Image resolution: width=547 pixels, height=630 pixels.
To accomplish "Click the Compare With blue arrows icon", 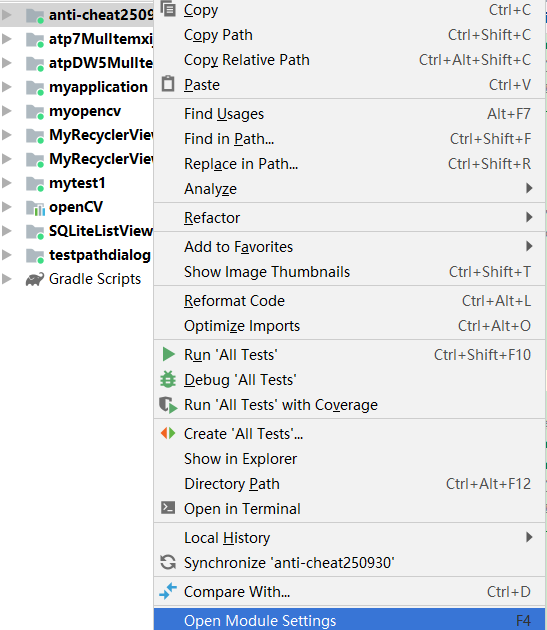I will pyautogui.click(x=168, y=591).
